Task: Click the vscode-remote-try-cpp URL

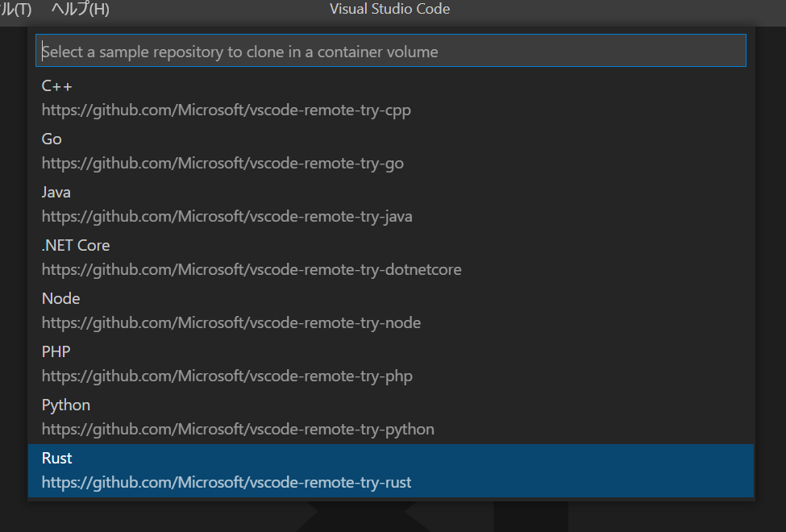Action: [226, 110]
